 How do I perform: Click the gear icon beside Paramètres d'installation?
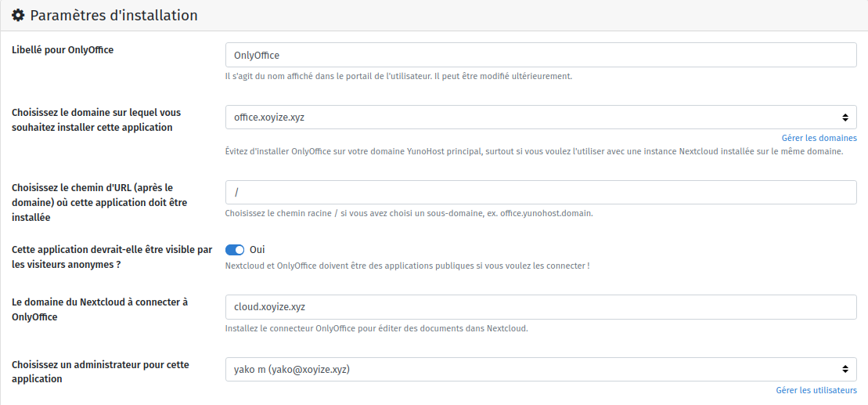pos(18,15)
